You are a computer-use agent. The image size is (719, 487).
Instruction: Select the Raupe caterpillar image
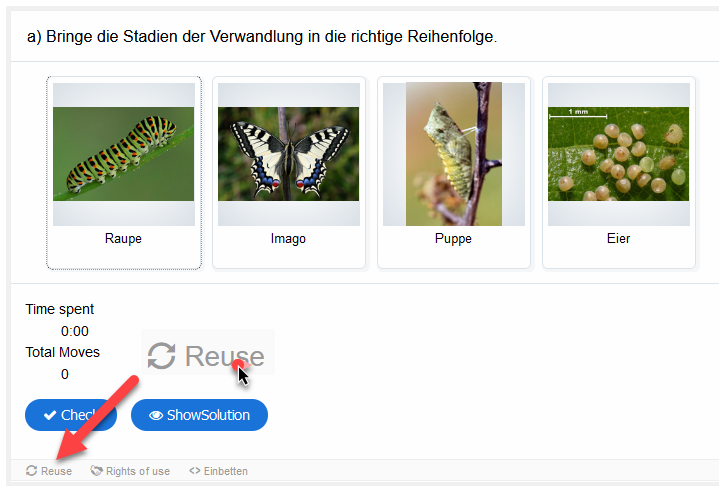coord(123,154)
